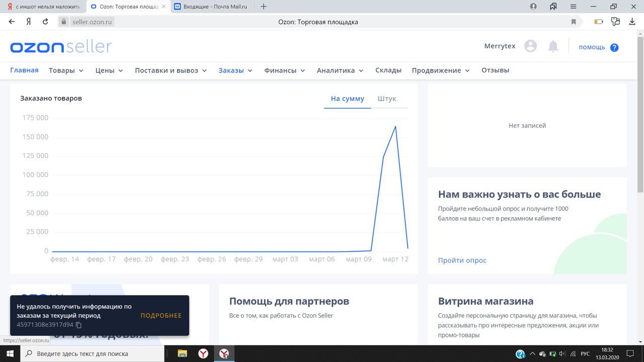The width and height of the screenshot is (644, 362).
Task: Expand the Финансы dropdown menu
Action: [x=285, y=70]
